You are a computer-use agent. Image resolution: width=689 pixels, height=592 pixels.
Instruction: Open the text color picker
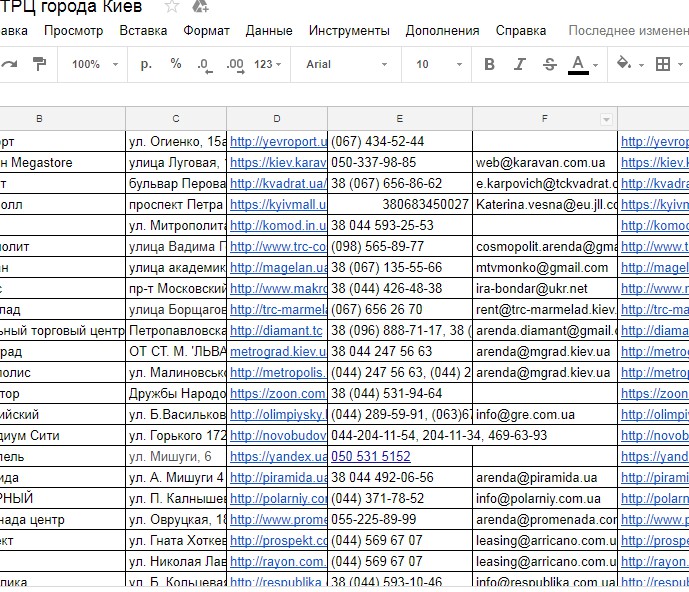click(578, 65)
